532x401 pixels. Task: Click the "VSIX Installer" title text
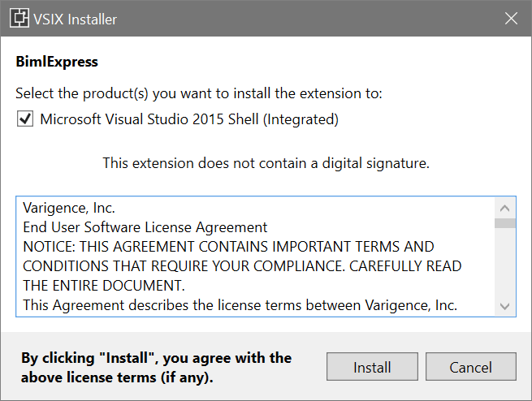pyautogui.click(x=76, y=18)
